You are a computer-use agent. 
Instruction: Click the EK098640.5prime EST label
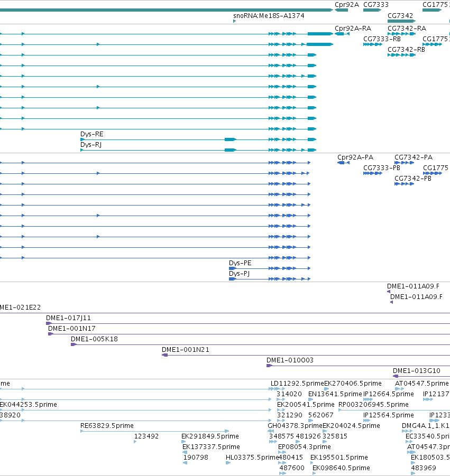pos(341,468)
